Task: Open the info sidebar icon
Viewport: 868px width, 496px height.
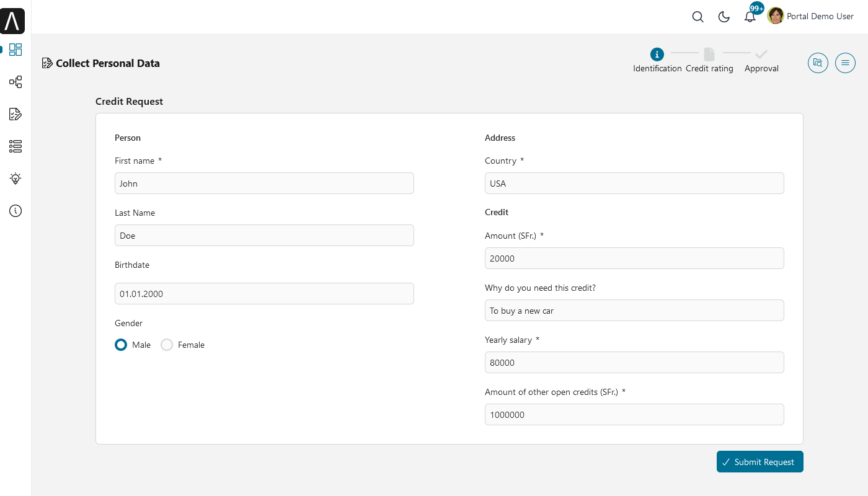Action: [x=15, y=211]
